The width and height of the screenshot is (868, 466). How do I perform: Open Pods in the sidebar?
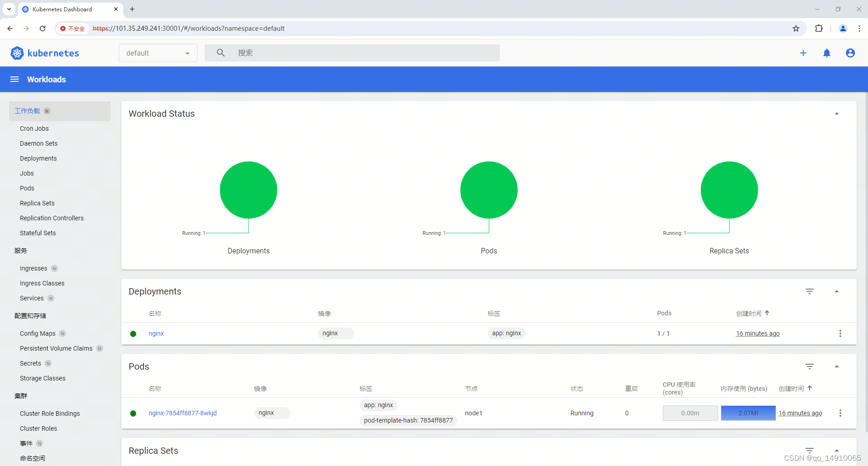click(x=27, y=188)
